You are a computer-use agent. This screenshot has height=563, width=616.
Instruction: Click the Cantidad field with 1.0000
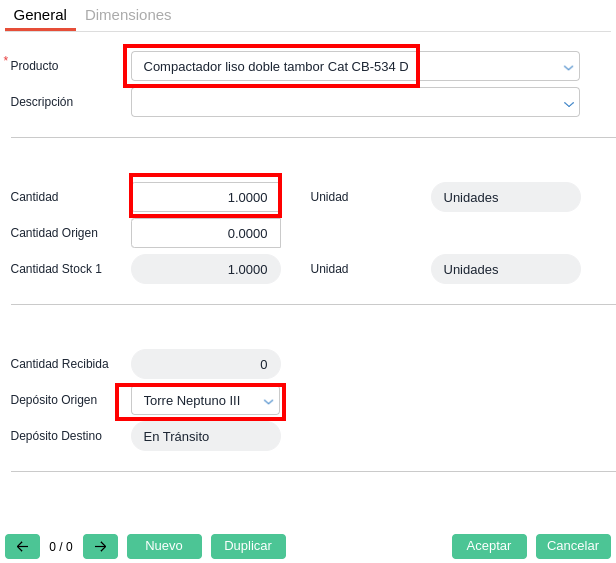click(206, 197)
